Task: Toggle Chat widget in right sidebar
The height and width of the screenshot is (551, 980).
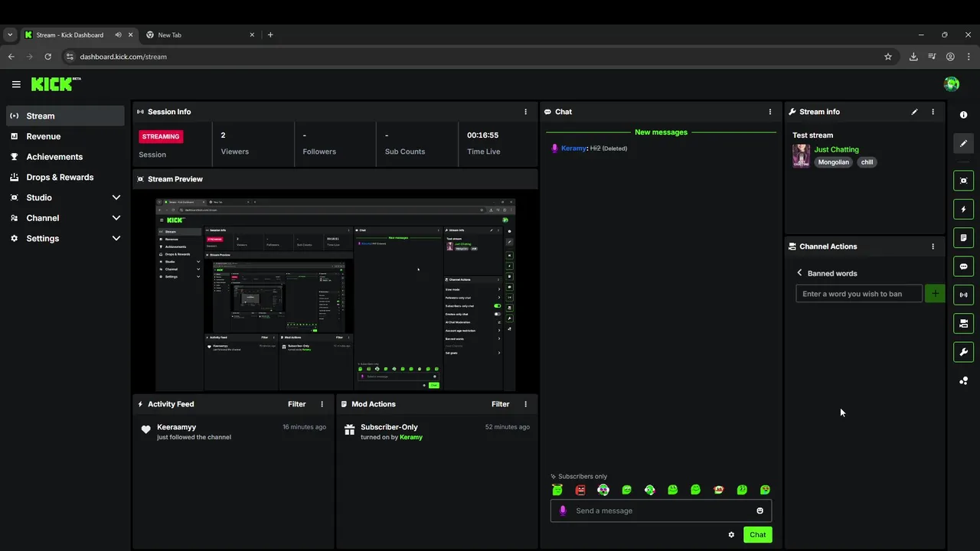Action: [x=963, y=266]
